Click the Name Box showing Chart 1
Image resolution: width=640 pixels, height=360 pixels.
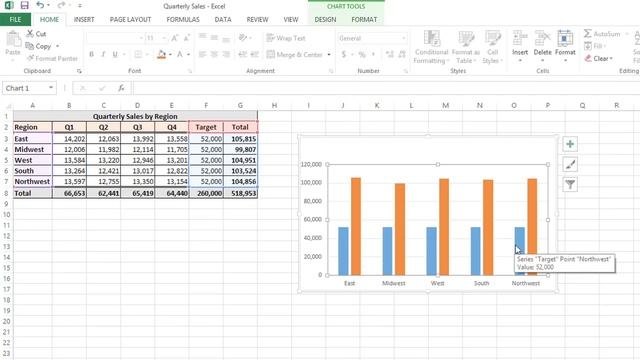(29, 88)
